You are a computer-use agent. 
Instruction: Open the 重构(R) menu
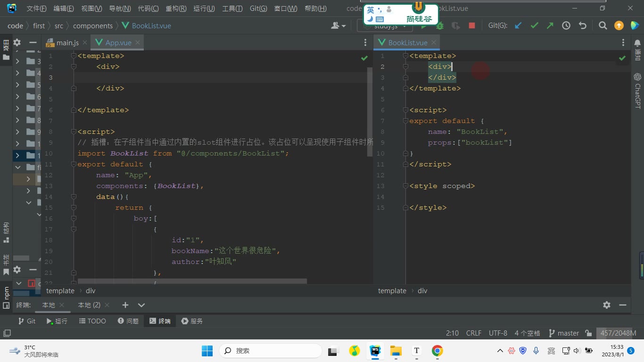click(176, 8)
